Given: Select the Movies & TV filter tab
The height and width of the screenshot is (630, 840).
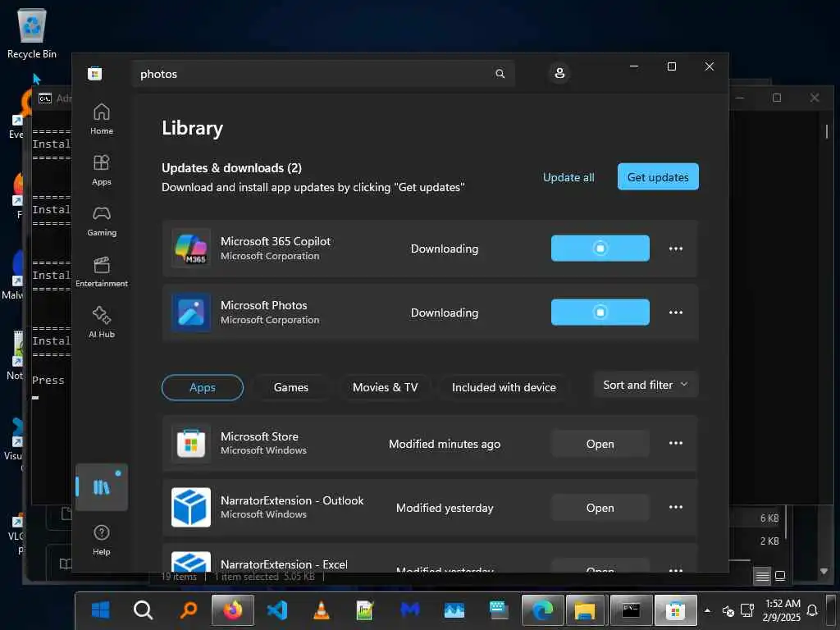Looking at the screenshot, I should (385, 387).
